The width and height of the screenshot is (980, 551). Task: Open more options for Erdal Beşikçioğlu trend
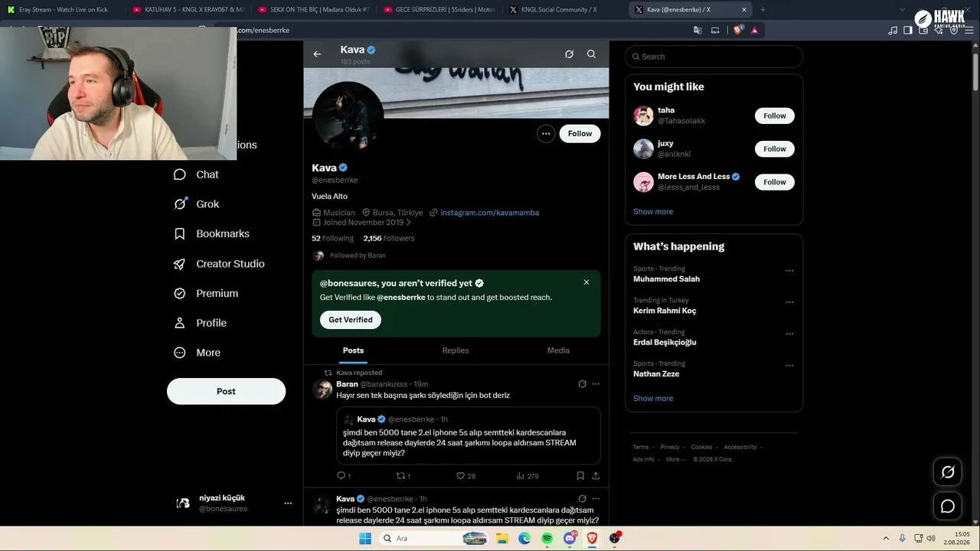(789, 334)
